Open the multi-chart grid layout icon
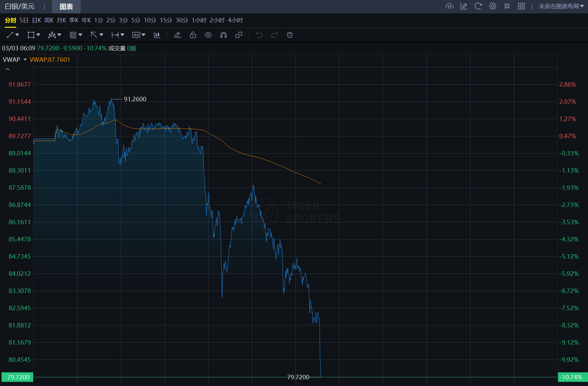Screen dimensions: 588x386 [521, 6]
